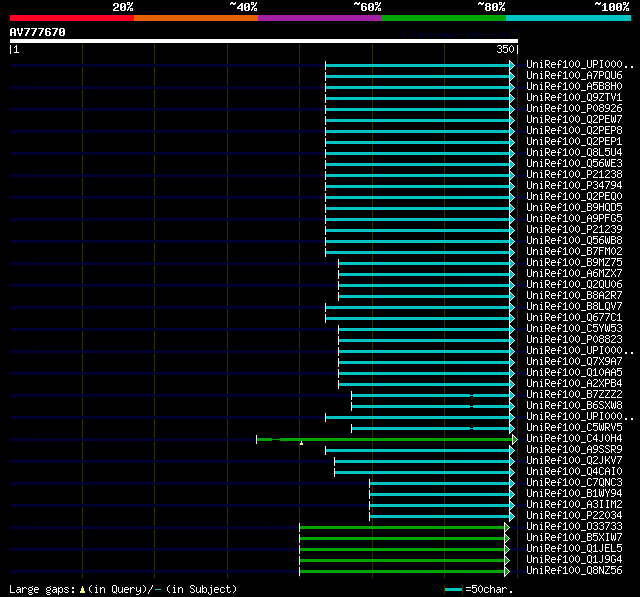Click the green ~80% legend segment
The image size is (640, 597).
pyautogui.click(x=444, y=18)
